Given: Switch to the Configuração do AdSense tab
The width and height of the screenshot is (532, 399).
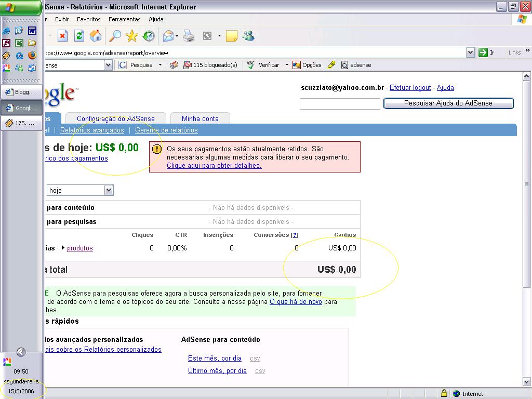Looking at the screenshot, I should (x=116, y=118).
